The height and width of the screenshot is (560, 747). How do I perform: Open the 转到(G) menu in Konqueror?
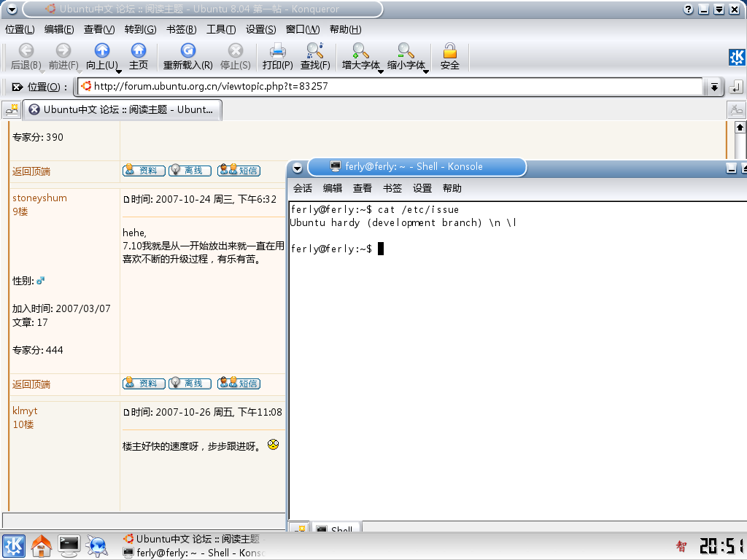point(140,29)
